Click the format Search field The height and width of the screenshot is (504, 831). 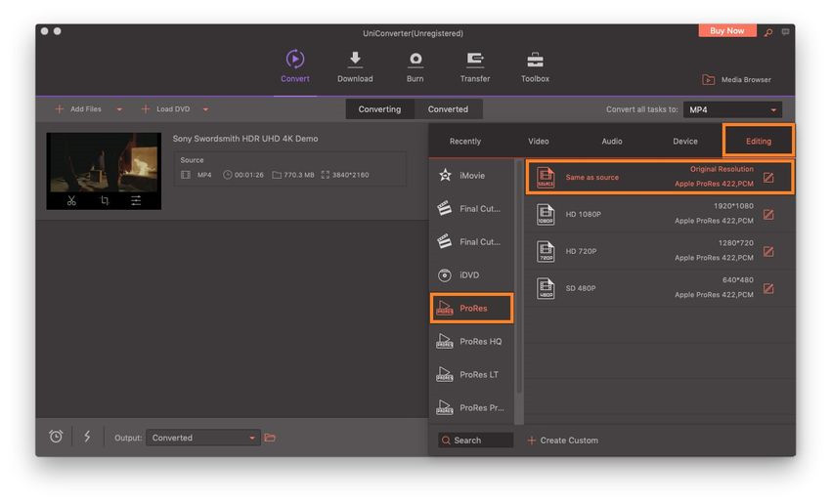[x=475, y=441]
